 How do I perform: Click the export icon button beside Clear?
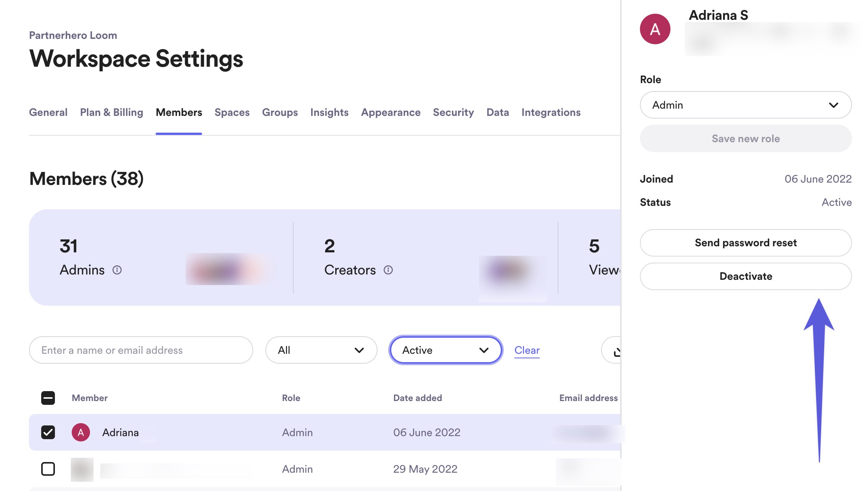[x=615, y=350]
